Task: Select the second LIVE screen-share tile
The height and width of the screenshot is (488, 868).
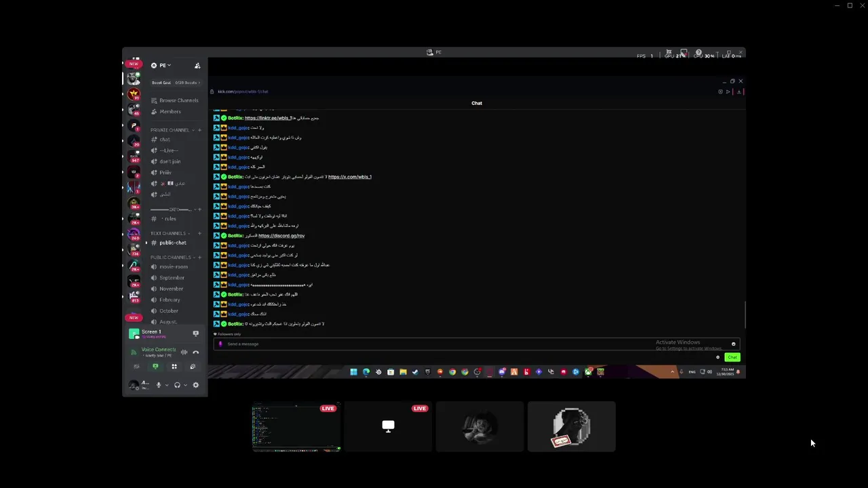Action: tap(388, 426)
